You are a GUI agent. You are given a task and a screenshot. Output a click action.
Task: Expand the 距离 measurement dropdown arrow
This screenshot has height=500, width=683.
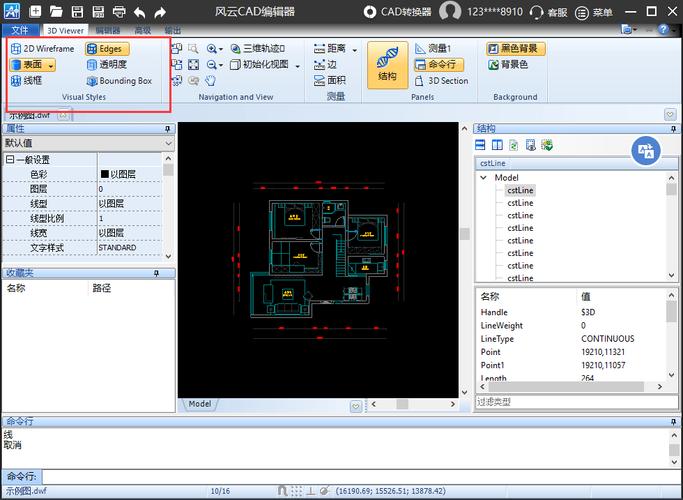354,50
